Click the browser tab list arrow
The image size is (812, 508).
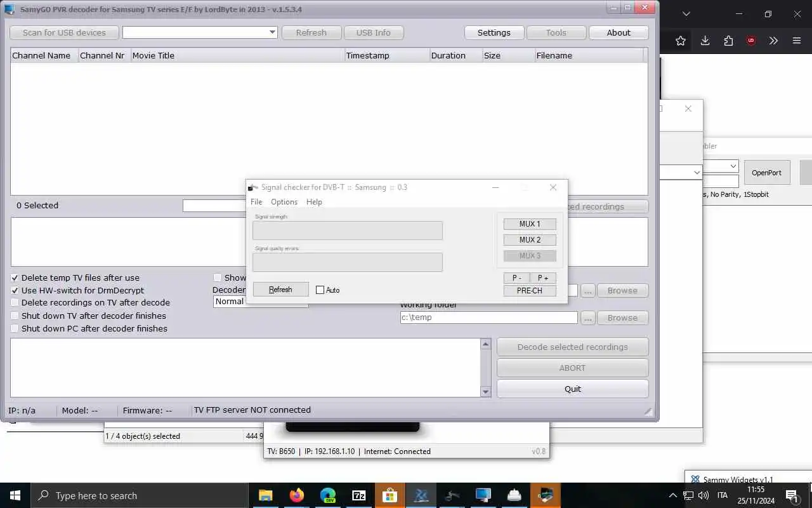(x=686, y=14)
